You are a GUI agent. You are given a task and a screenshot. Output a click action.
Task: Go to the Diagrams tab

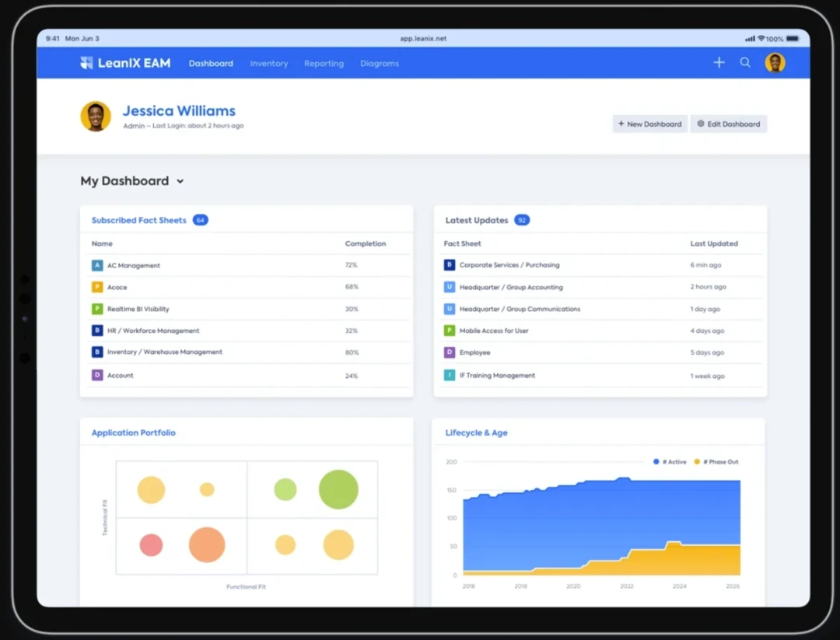(380, 64)
